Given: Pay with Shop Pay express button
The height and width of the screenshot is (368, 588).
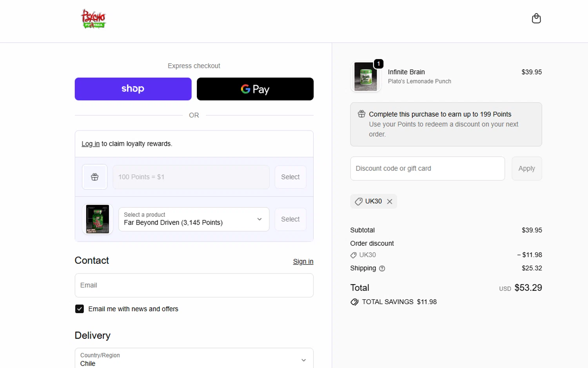Looking at the screenshot, I should coord(133,89).
